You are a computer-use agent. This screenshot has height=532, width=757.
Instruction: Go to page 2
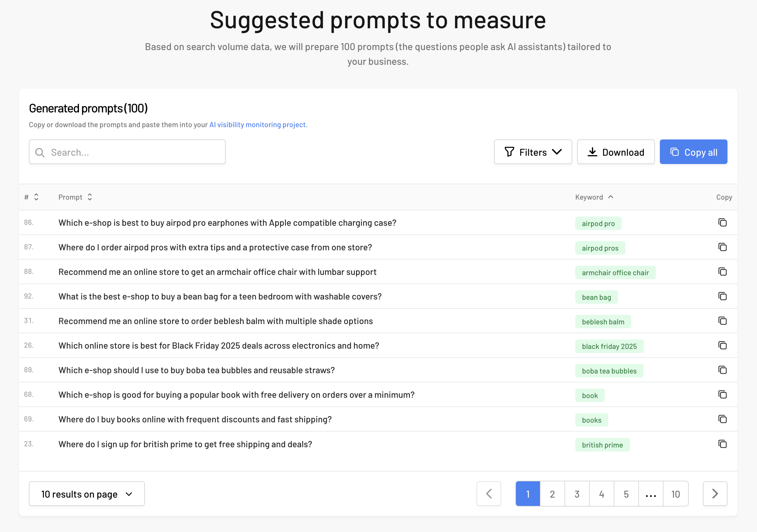tap(552, 494)
